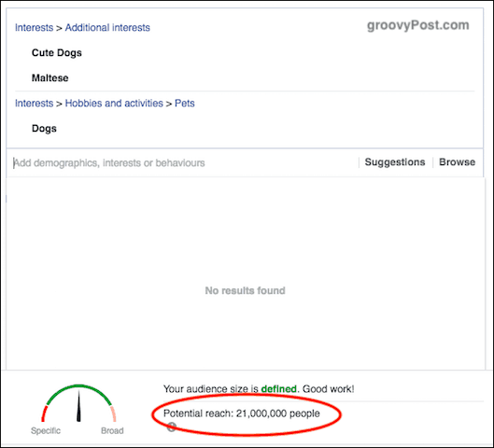Click the Interests link preceding Hobbies and activities
The image size is (494, 448).
pyautogui.click(x=34, y=103)
